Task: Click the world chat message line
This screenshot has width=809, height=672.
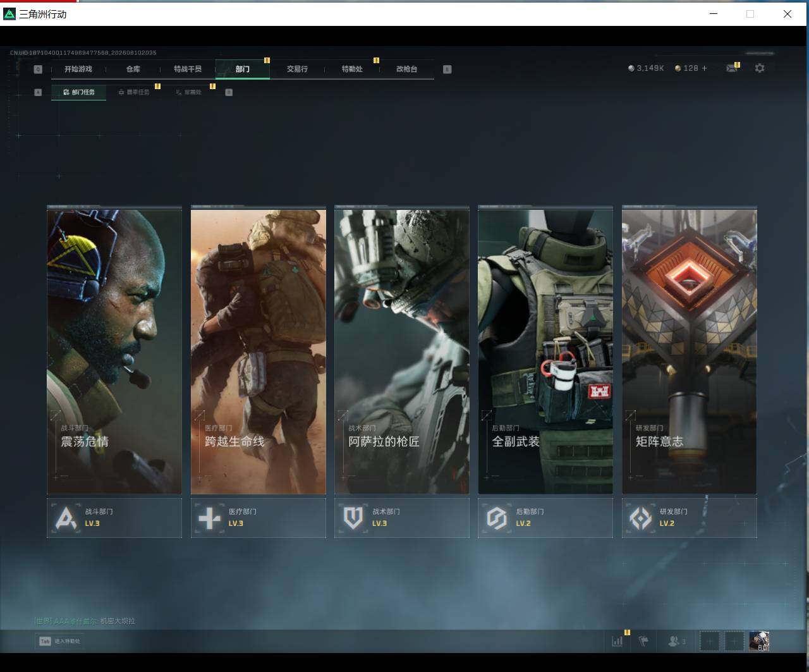Action: 85,621
